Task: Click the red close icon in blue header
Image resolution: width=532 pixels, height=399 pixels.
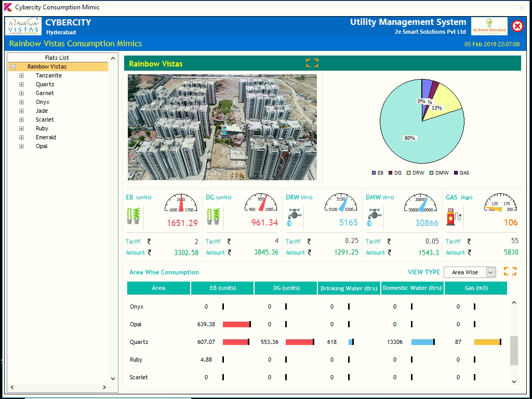Action: (517, 26)
